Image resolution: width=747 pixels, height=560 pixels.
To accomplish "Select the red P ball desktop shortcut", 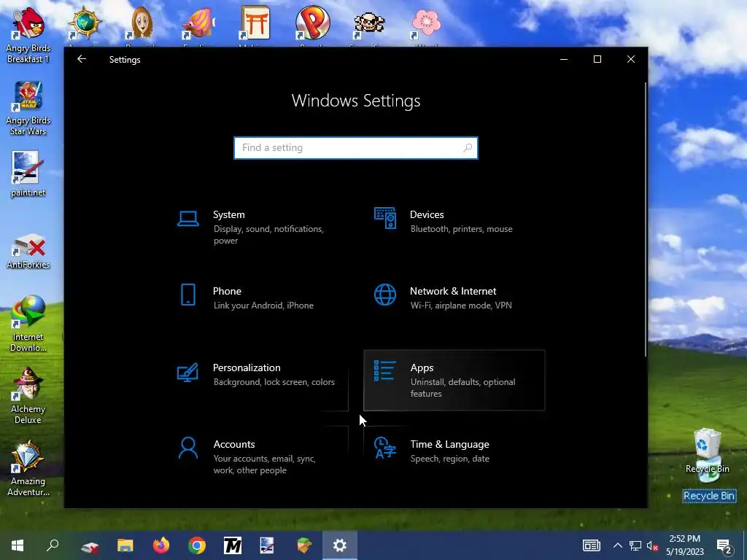I will coord(312,24).
